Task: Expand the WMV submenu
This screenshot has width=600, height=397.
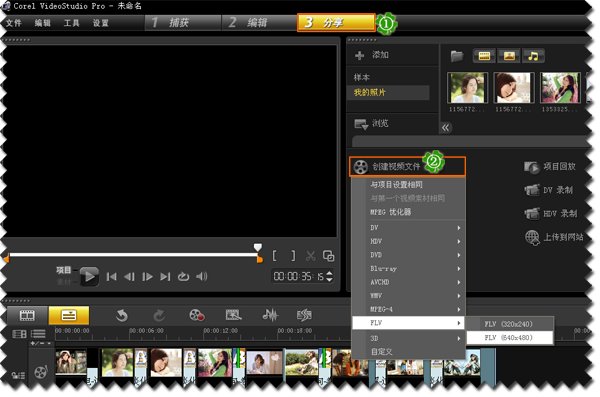Action: pyautogui.click(x=408, y=296)
